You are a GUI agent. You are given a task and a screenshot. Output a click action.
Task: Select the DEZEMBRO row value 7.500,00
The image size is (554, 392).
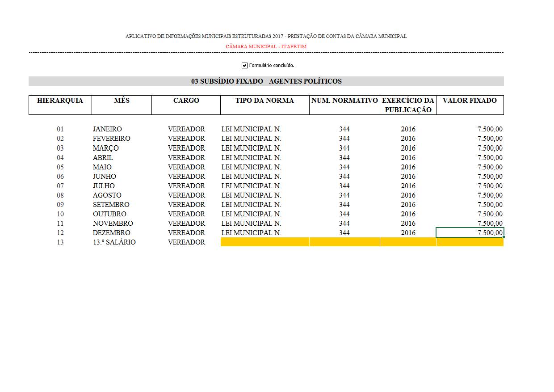click(489, 232)
